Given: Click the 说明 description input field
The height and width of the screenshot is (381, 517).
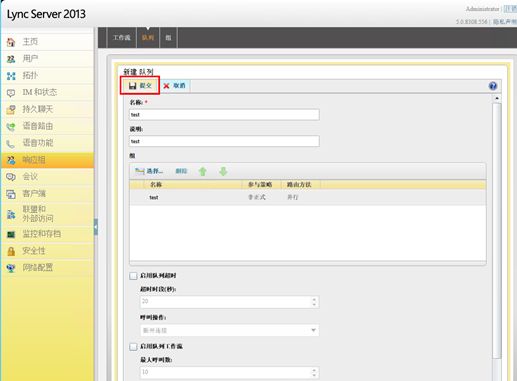Looking at the screenshot, I should tap(224, 141).
